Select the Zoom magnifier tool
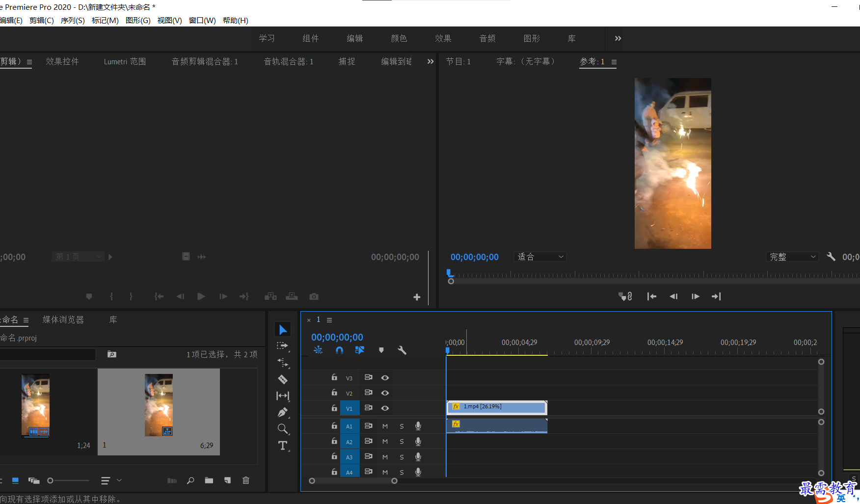860x504 pixels. click(283, 429)
